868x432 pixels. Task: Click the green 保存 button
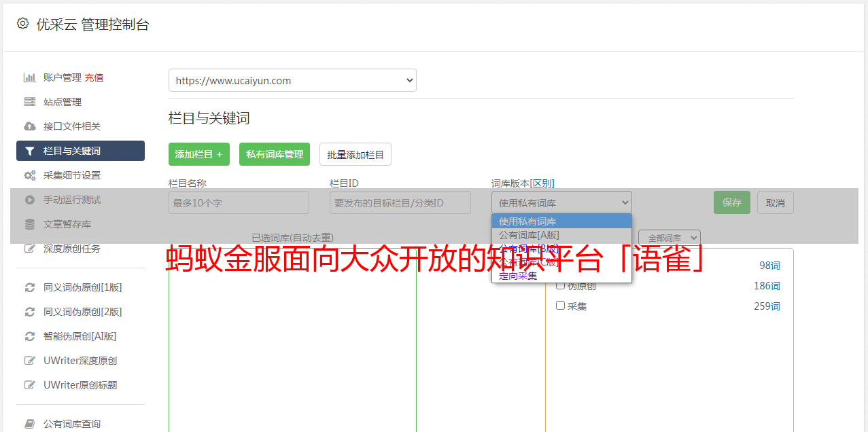tap(732, 202)
